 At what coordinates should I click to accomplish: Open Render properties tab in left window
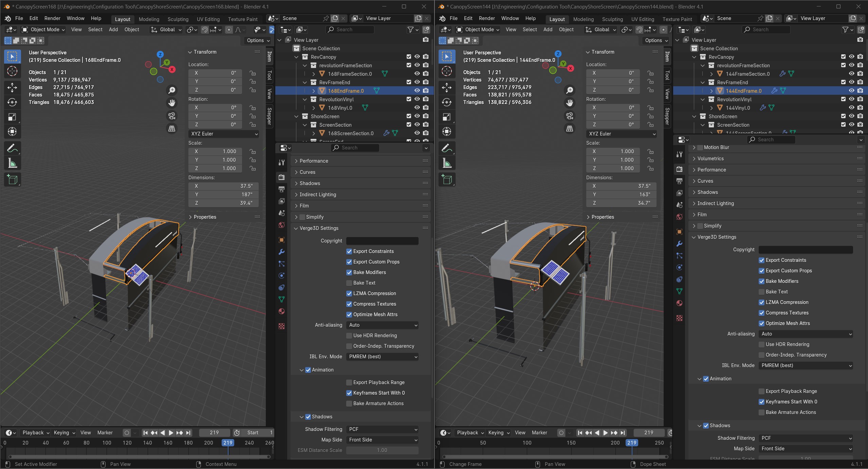281,177
